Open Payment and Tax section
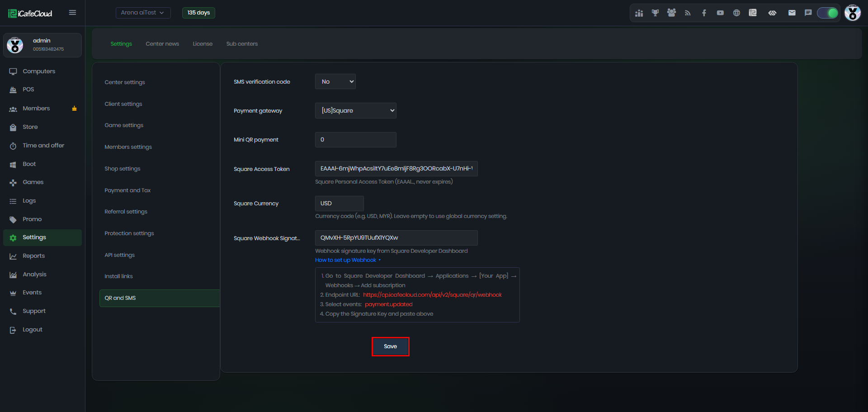This screenshot has width=868, height=412. (x=127, y=190)
